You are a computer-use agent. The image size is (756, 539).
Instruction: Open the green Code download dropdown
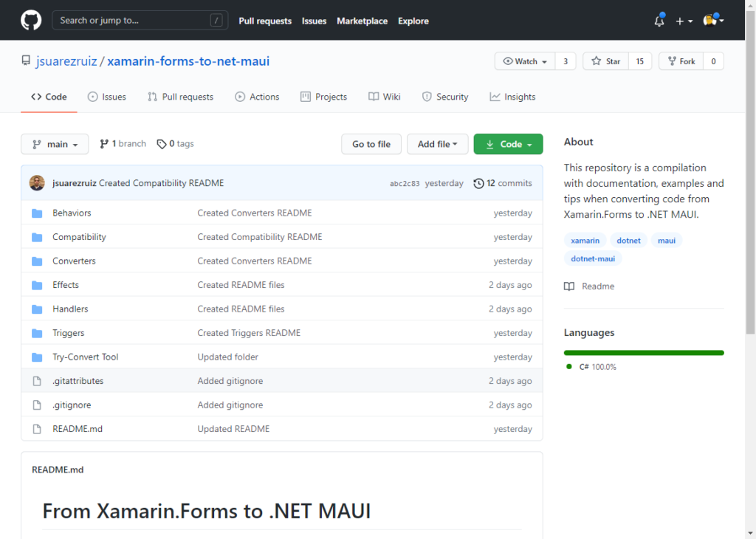tap(508, 144)
